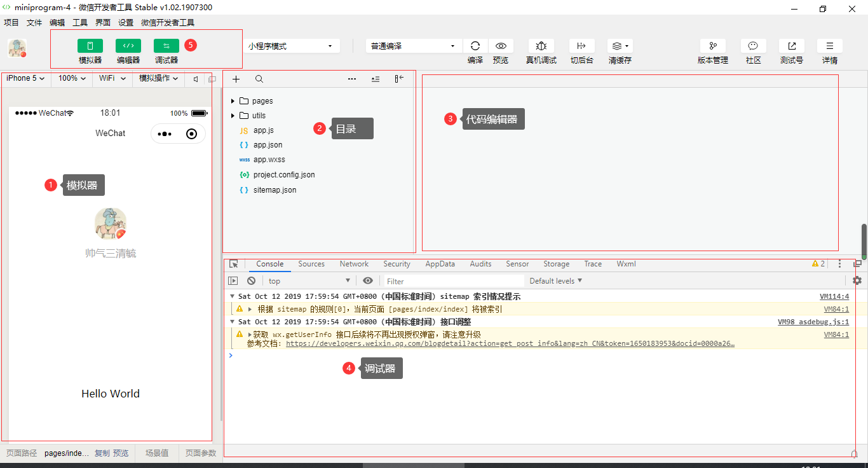Screen dimensions: 868x468
Task: Click the 复制 copy page path button
Action: tap(102, 453)
